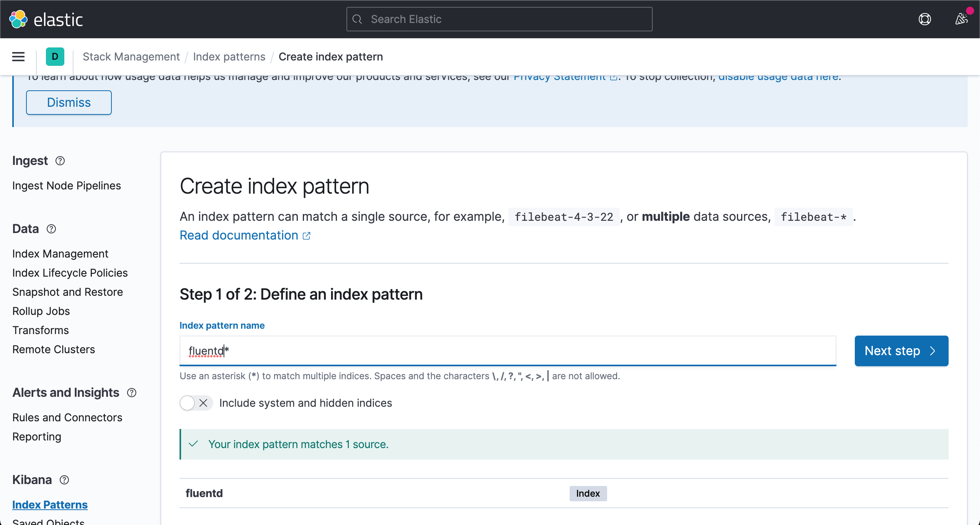Open Ingest Node Pipelines page

(x=67, y=186)
